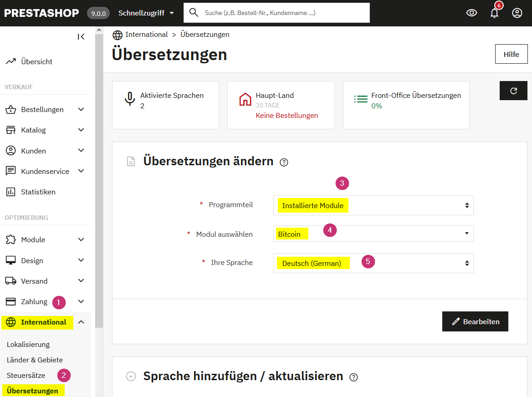
Task: Open the Programmteil dropdown
Action: [x=373, y=205]
